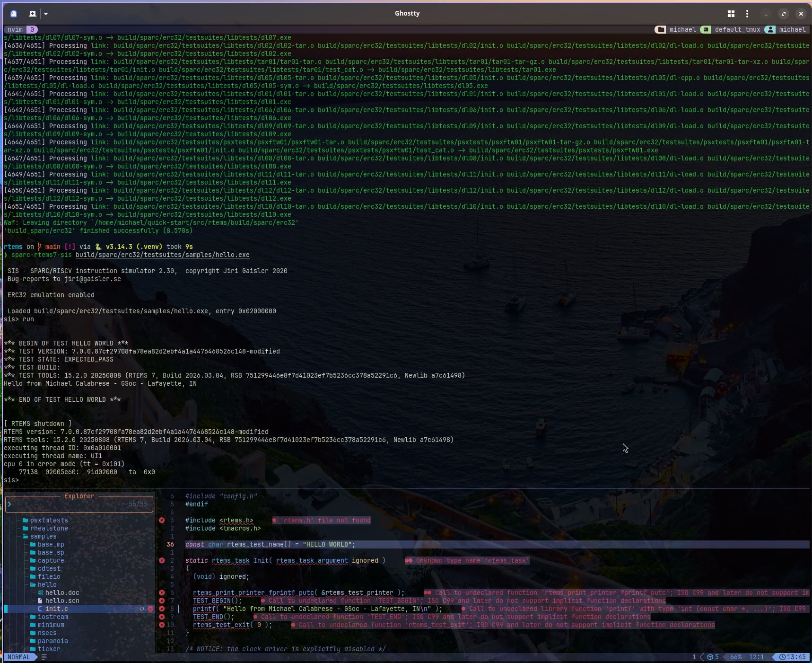
Task: Open the Ghostty three-dot main menu
Action: (747, 14)
